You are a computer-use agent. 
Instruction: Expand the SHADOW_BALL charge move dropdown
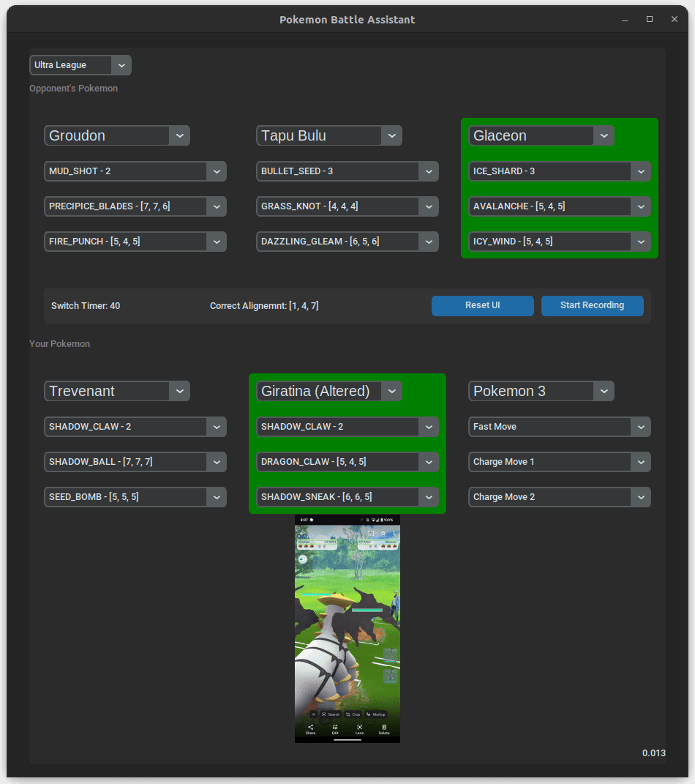[x=135, y=462]
